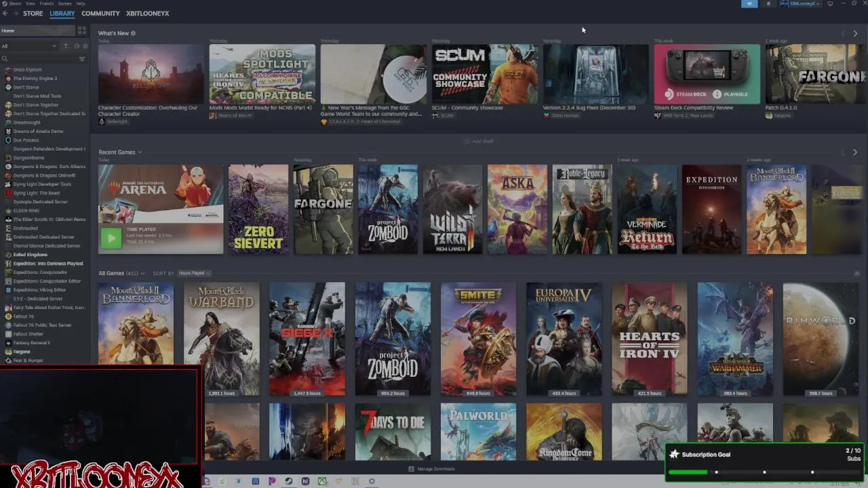Open Steam icon in Windows taskbar
868x488 pixels.
[x=288, y=481]
